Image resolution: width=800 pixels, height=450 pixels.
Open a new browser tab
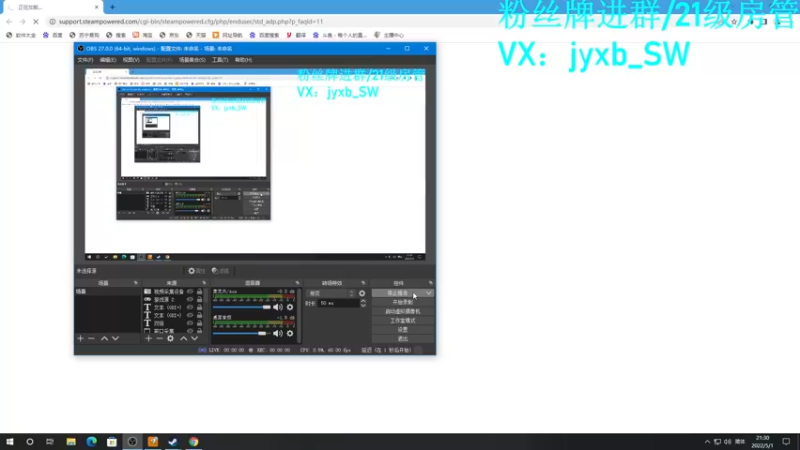coord(112,7)
